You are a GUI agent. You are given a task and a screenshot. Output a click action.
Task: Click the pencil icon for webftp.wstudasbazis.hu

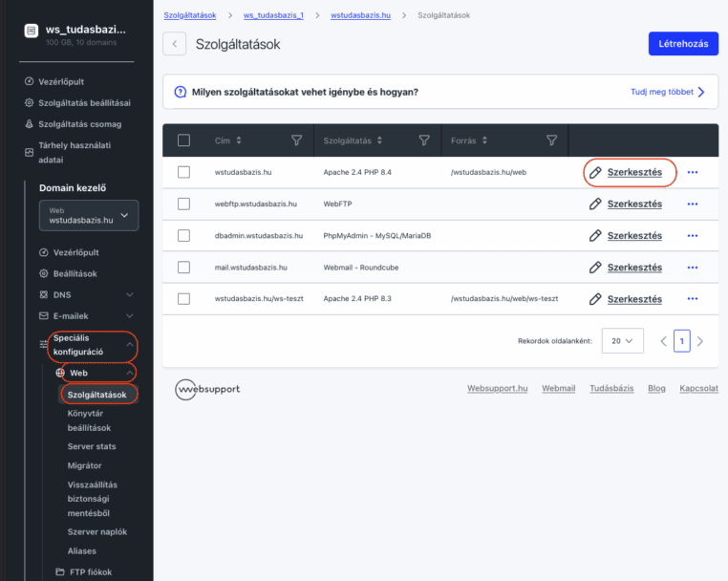coord(595,204)
